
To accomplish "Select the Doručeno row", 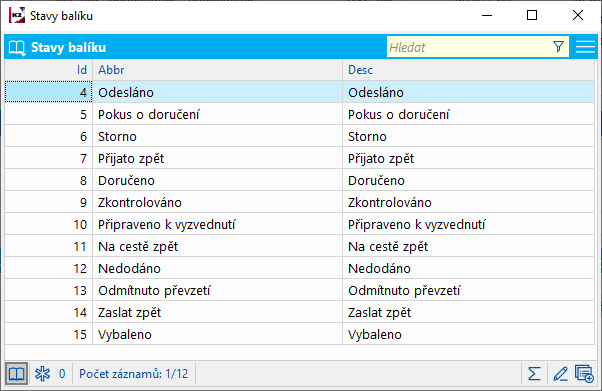I will pyautogui.click(x=299, y=181).
